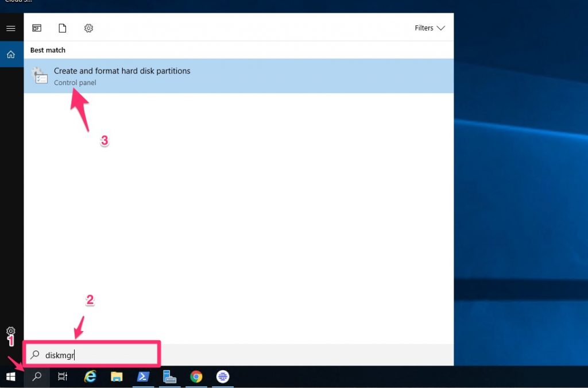Filter results by Apps icon
The image size is (588, 388).
coord(37,28)
